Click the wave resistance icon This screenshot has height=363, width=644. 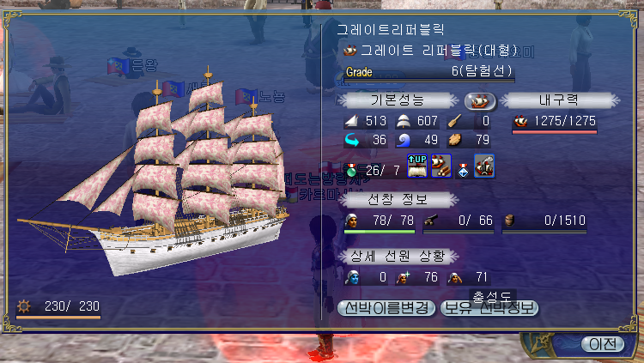coord(404,141)
